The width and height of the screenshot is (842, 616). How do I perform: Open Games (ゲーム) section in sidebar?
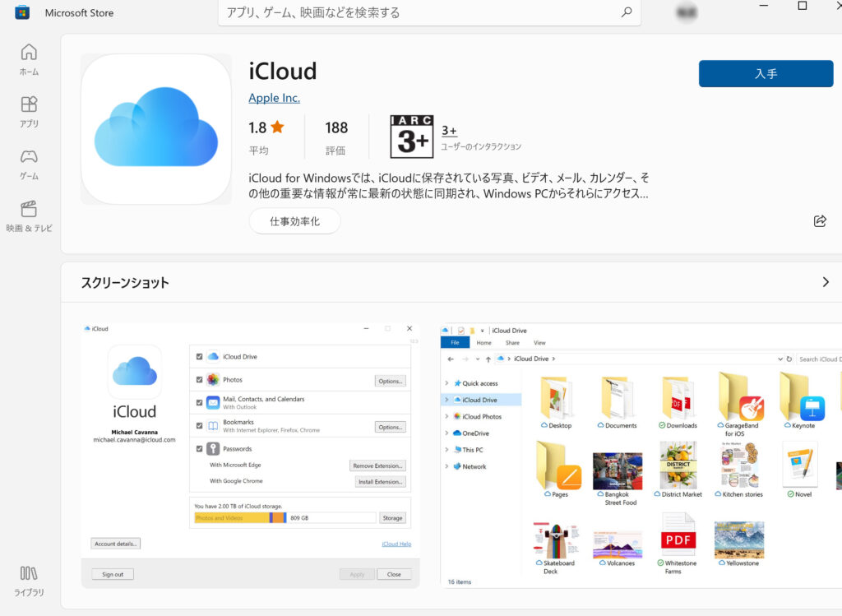(29, 164)
